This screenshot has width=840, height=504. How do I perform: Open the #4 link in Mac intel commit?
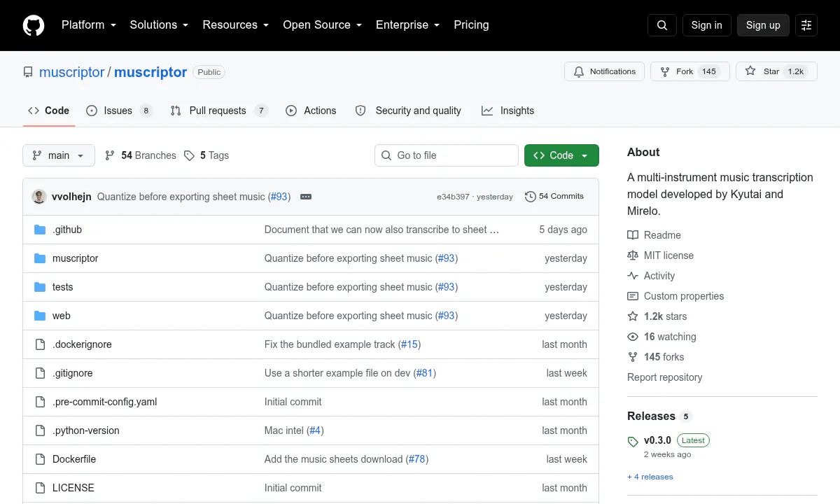pos(315,430)
